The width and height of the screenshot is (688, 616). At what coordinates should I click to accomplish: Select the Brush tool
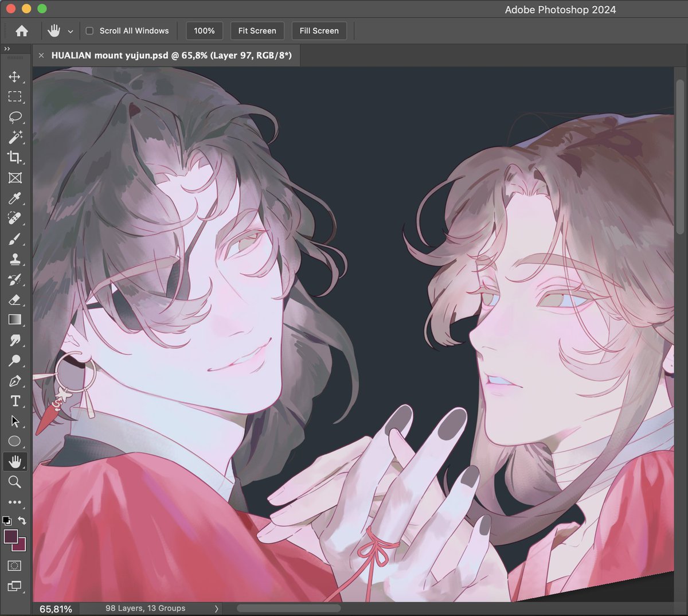tap(15, 239)
